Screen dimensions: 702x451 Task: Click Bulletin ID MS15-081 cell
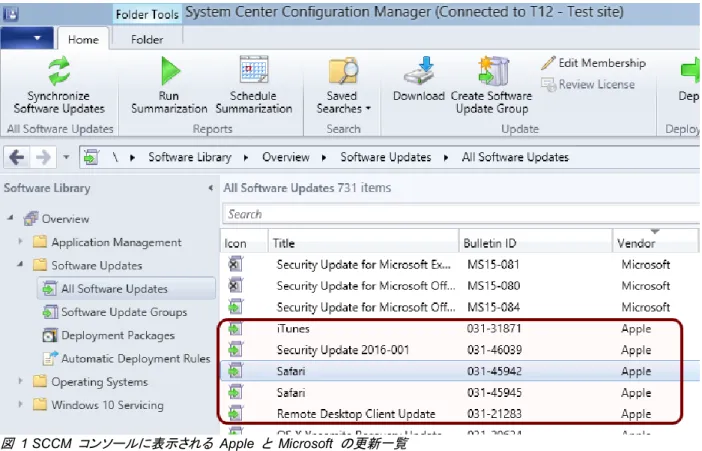click(493, 264)
